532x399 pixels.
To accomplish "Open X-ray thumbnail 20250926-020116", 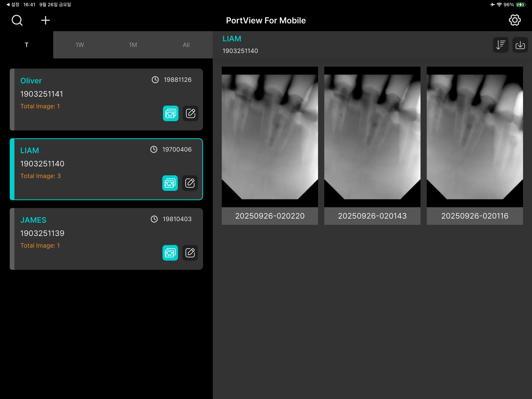I will (x=475, y=137).
